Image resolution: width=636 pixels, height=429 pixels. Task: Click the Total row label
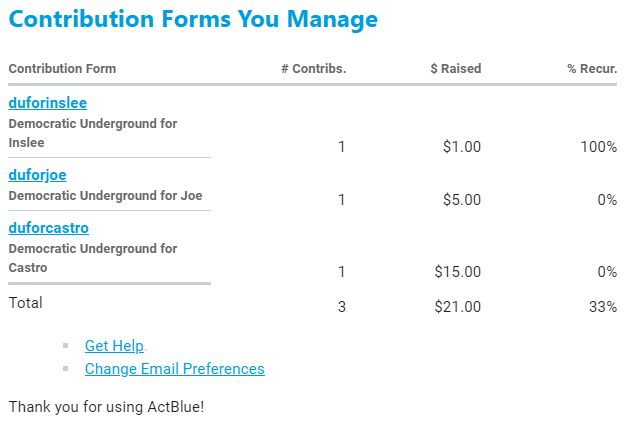click(26, 302)
